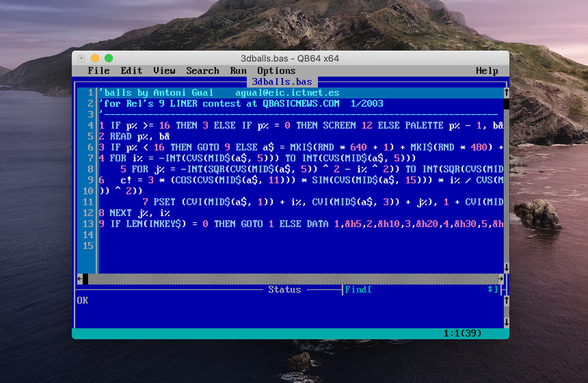
Task: Click line number 1 in the gutter
Action: click(90, 92)
